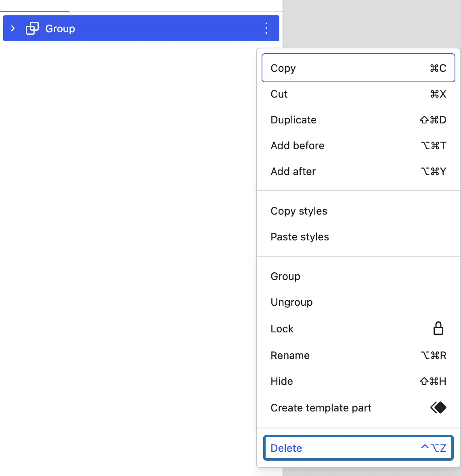Duplicate the block via menu

[x=358, y=120]
